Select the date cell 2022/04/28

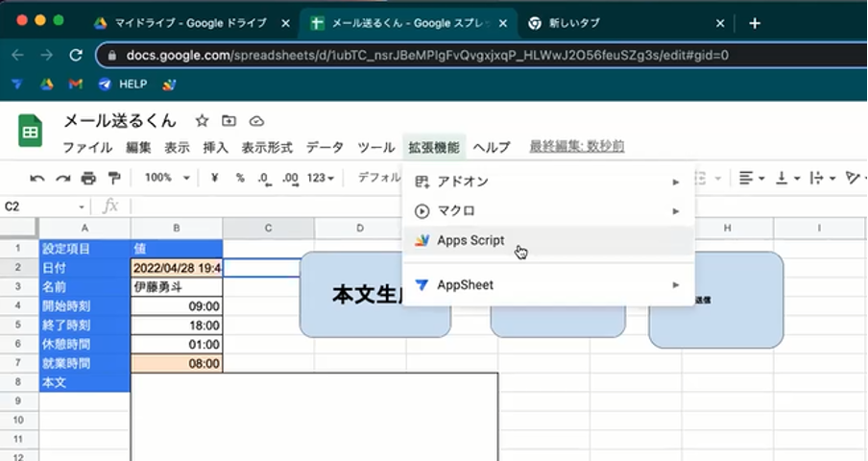coord(177,268)
